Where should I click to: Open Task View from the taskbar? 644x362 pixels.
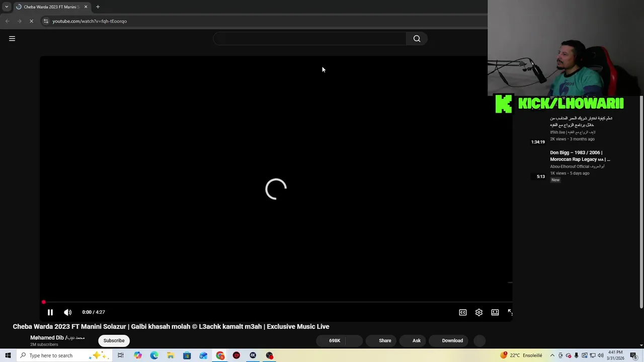tap(121, 355)
